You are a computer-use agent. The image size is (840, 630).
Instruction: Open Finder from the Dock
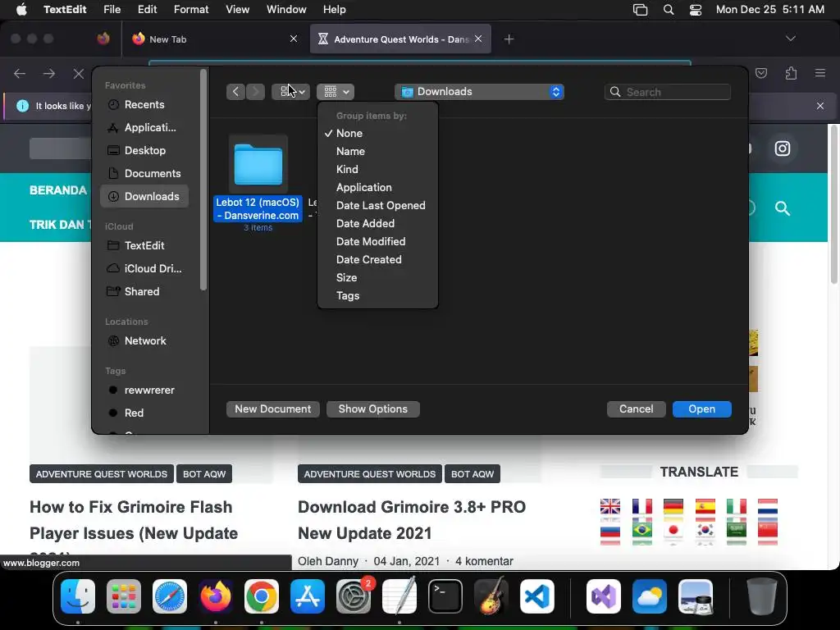(78, 596)
